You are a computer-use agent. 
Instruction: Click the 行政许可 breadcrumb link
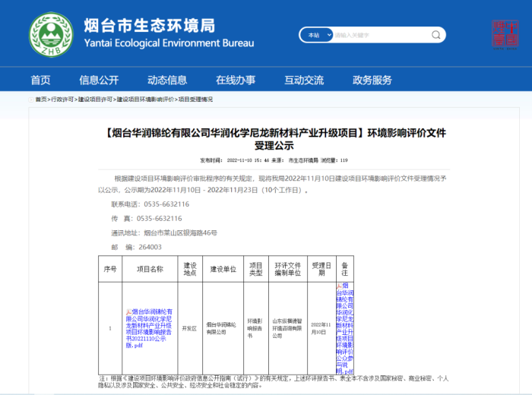tap(62, 100)
